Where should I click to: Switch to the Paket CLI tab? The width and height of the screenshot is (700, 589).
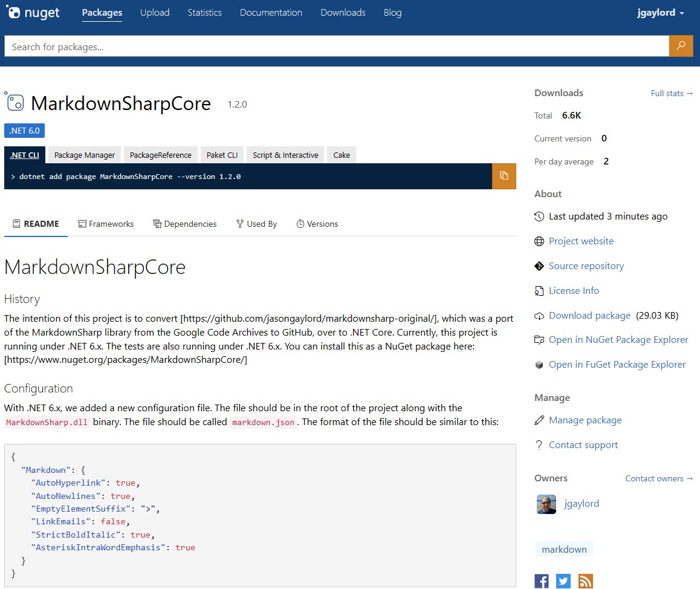[222, 155]
